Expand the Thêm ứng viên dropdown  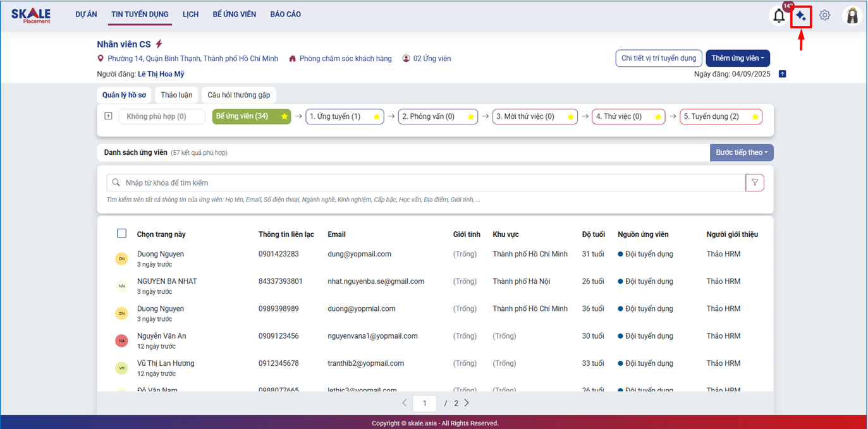coord(737,58)
